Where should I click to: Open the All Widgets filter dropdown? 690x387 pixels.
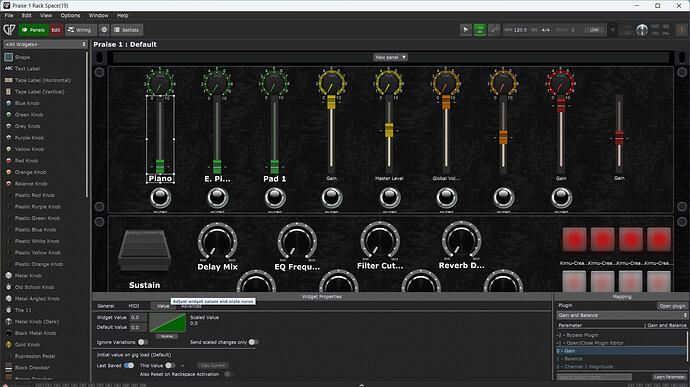pos(45,44)
